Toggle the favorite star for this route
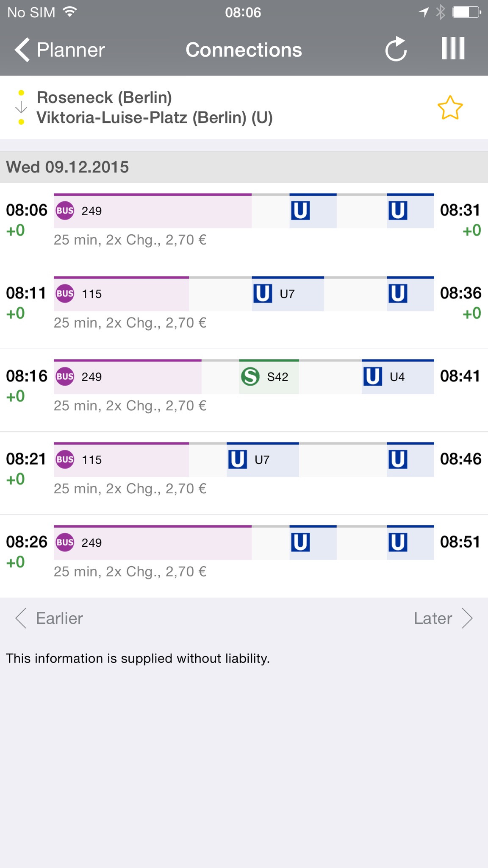The height and width of the screenshot is (868, 488). point(450,108)
